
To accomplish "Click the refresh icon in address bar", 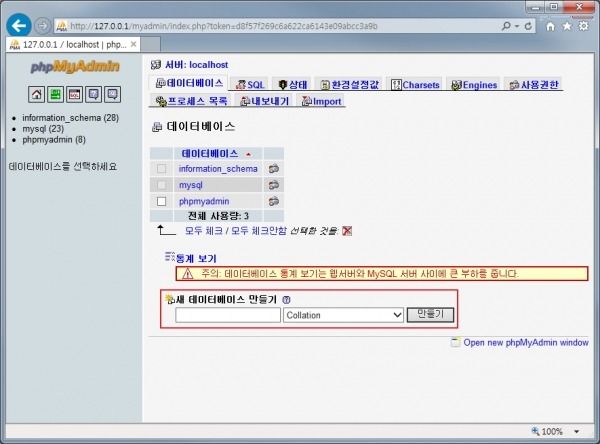I will 528,26.
